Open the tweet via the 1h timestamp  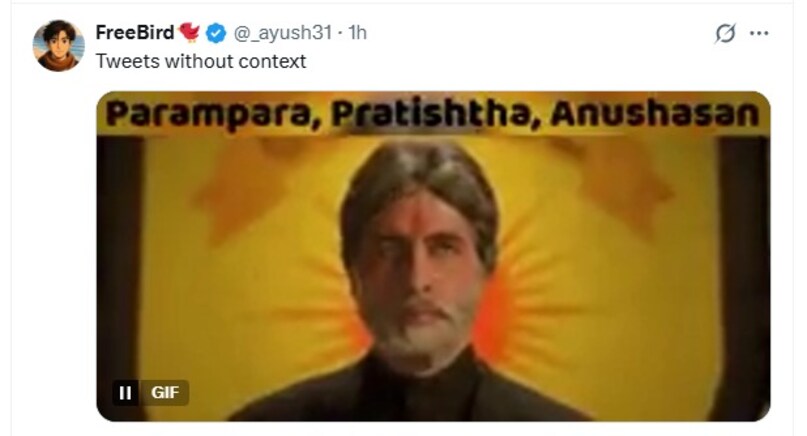[358, 33]
